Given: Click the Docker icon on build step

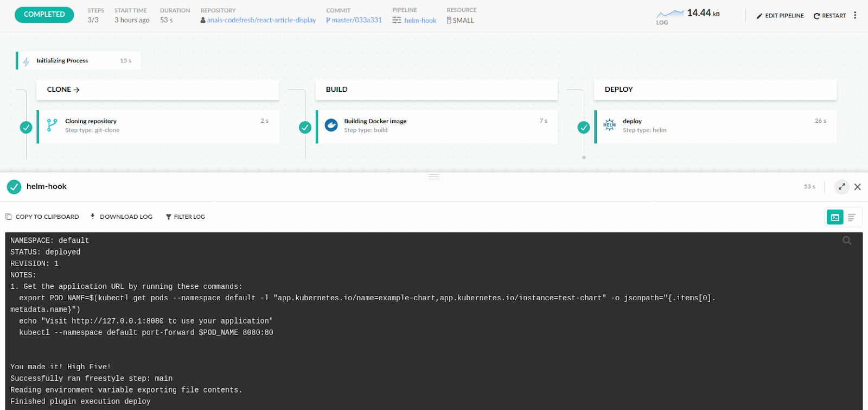Looking at the screenshot, I should pos(331,125).
